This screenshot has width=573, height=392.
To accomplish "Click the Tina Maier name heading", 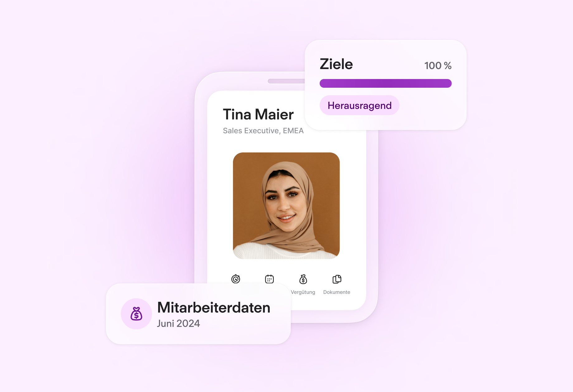I will click(x=258, y=114).
